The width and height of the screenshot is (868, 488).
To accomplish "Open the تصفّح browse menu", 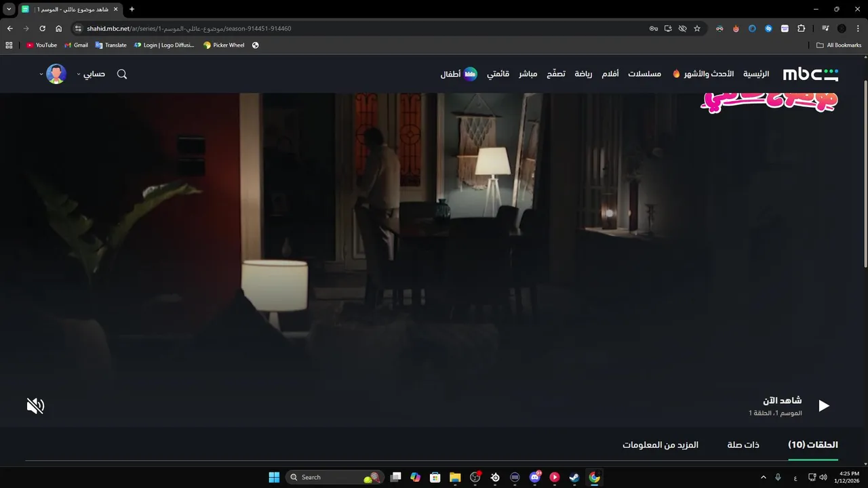I will [556, 74].
